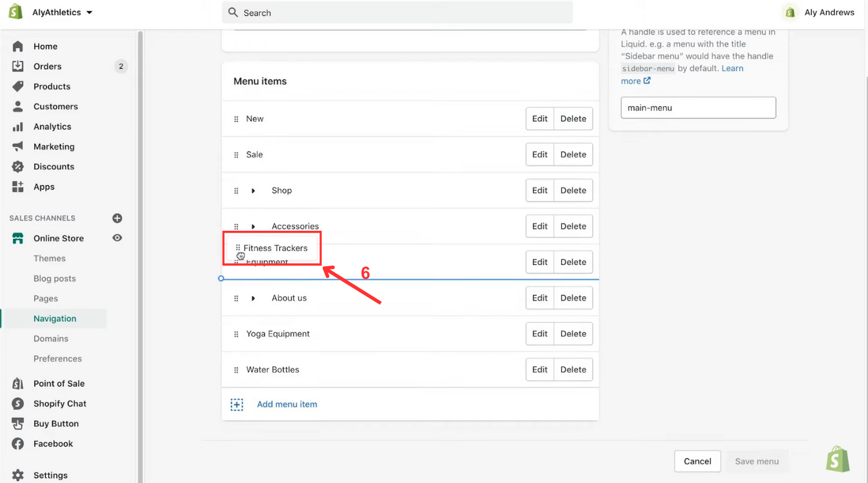Click the main-menu handle field
The height and width of the screenshot is (483, 868).
pos(698,108)
